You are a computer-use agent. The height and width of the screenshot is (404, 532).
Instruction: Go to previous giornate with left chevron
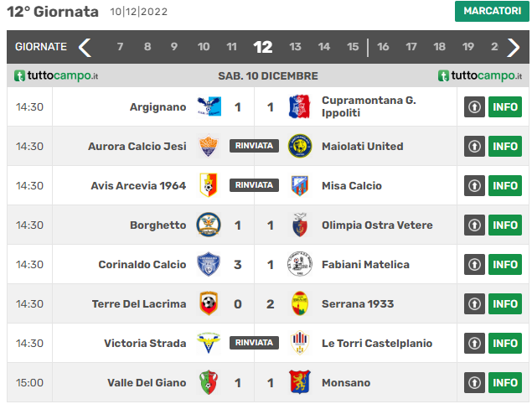[x=85, y=47]
